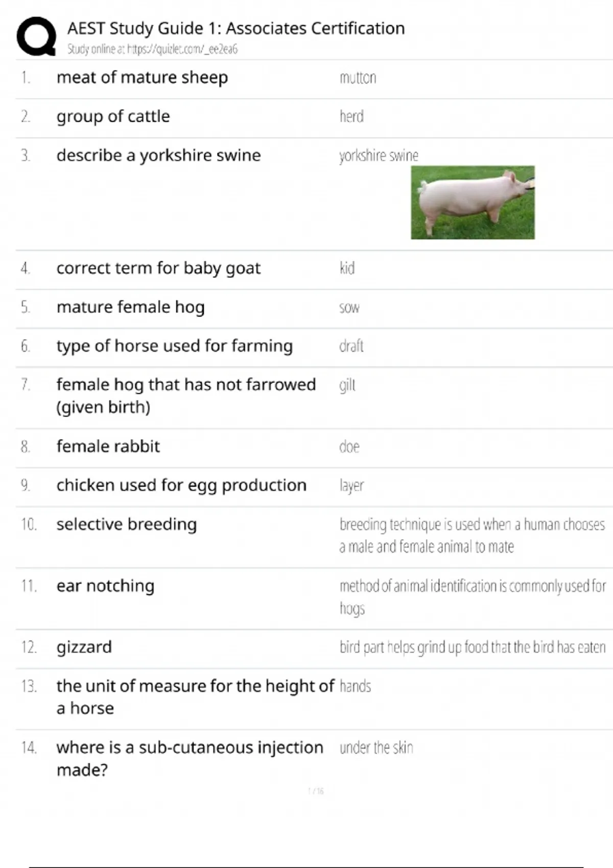Click the definition 'layer'
The width and height of the screenshot is (613, 868).
tap(351, 486)
